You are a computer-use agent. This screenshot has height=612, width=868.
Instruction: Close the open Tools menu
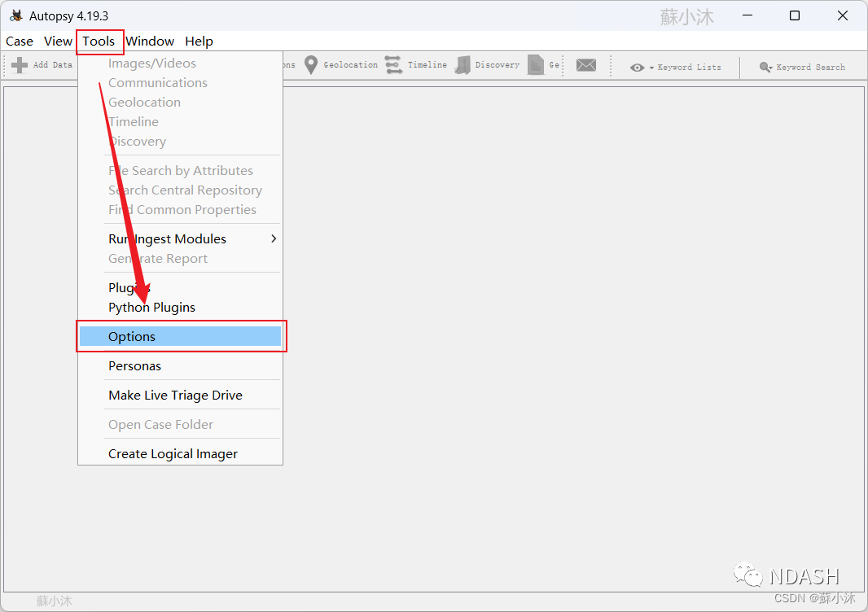[99, 42]
